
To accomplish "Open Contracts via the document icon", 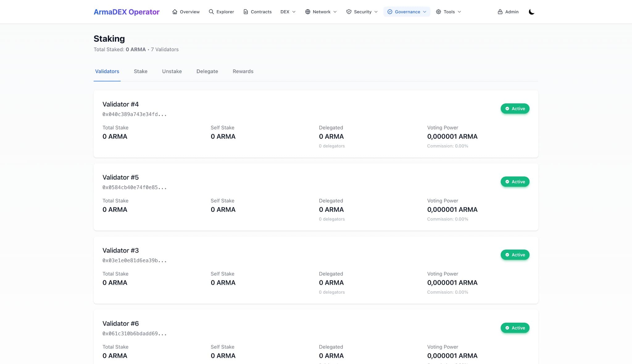I will click(x=246, y=11).
